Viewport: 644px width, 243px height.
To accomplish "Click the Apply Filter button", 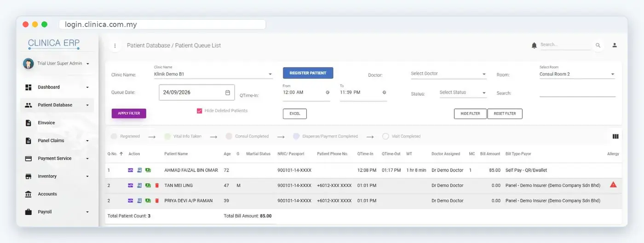I will click(129, 113).
